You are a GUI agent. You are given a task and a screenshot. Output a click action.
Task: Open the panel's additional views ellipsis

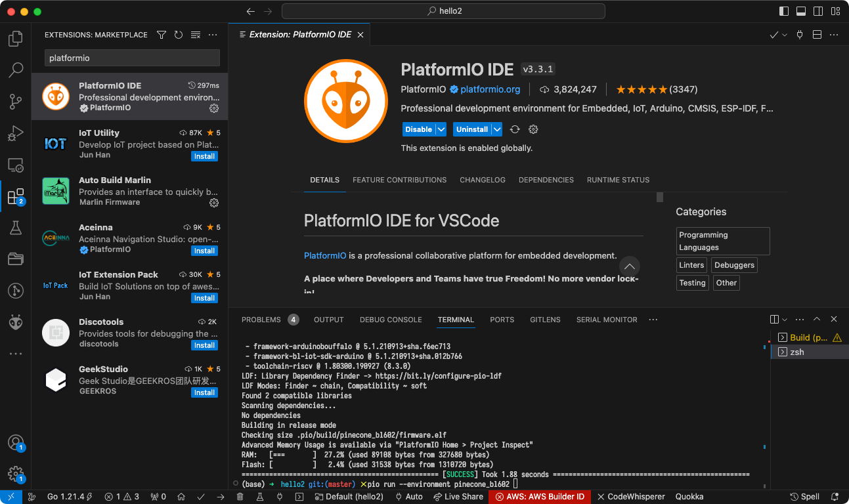tap(653, 320)
